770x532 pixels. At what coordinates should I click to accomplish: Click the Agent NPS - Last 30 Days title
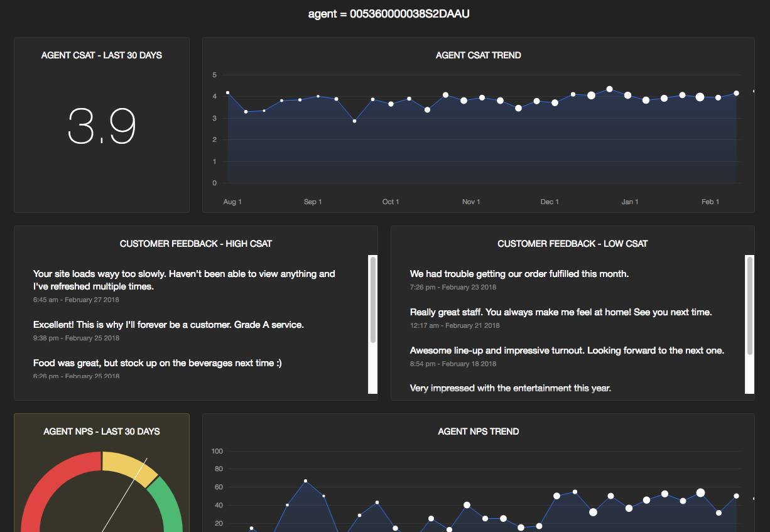tap(102, 432)
